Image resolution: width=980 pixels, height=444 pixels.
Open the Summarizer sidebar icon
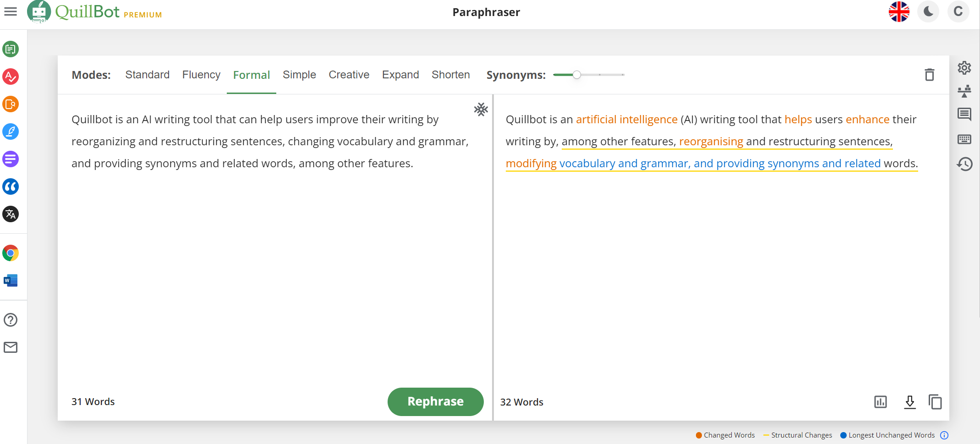click(x=11, y=159)
